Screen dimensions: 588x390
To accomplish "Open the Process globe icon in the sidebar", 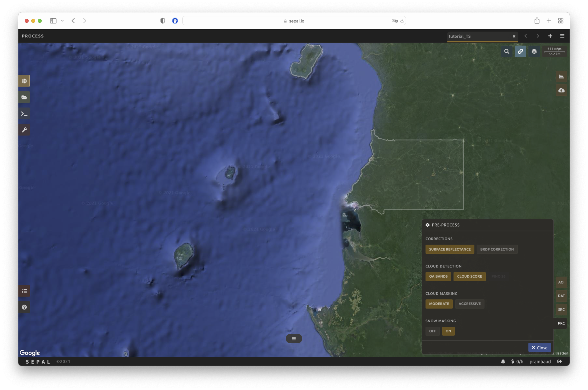I will [x=24, y=81].
